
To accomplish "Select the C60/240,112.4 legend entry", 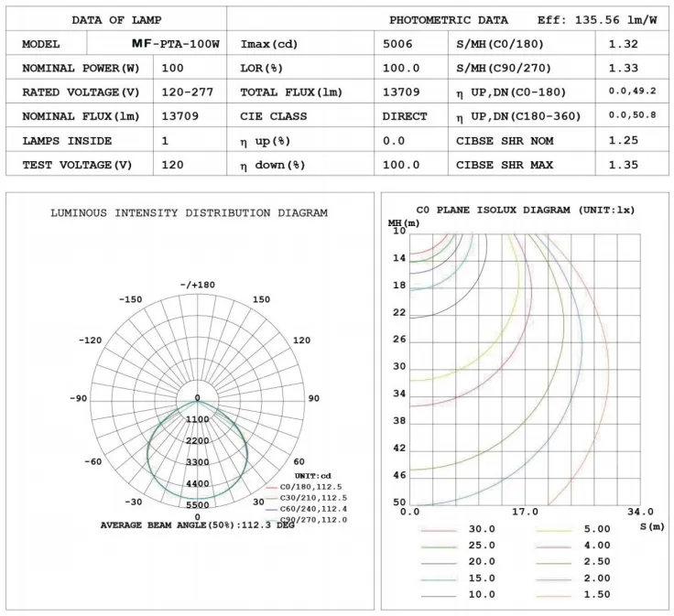I will pos(307,509).
